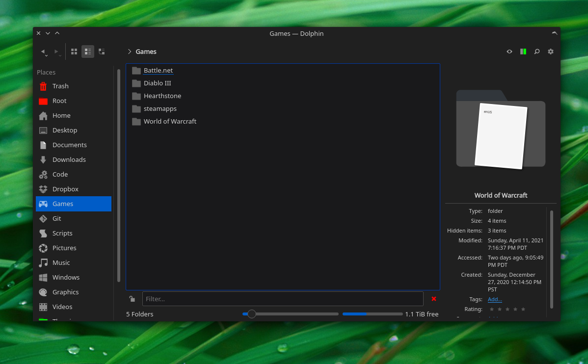The height and width of the screenshot is (364, 588).
Task: Go to Home in Places
Action: click(74, 115)
